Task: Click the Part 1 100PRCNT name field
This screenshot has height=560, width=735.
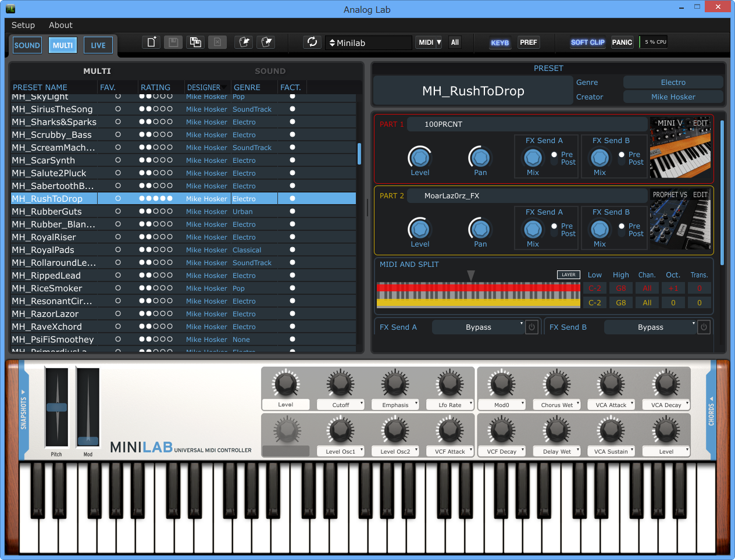Action: [x=527, y=124]
